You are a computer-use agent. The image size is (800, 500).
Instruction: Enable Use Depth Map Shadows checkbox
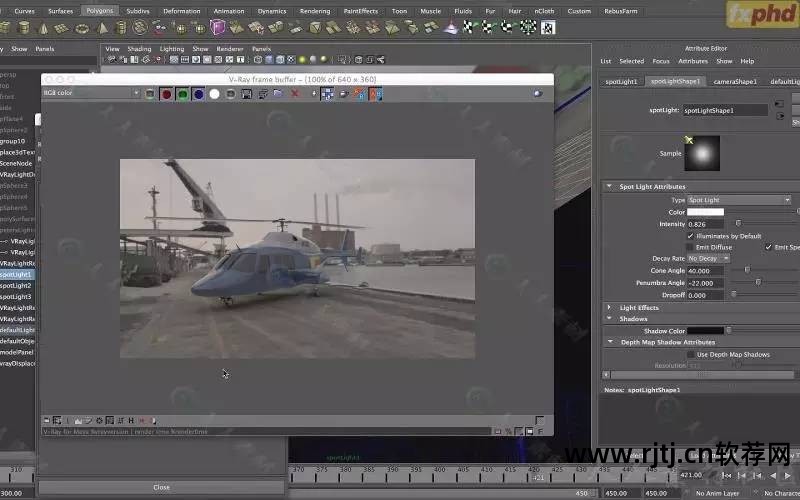pyautogui.click(x=691, y=354)
